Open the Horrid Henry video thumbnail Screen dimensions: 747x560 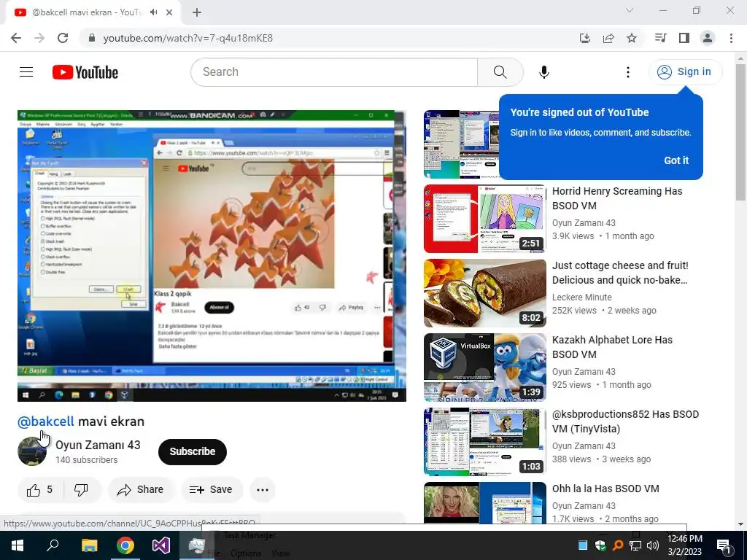(x=485, y=219)
